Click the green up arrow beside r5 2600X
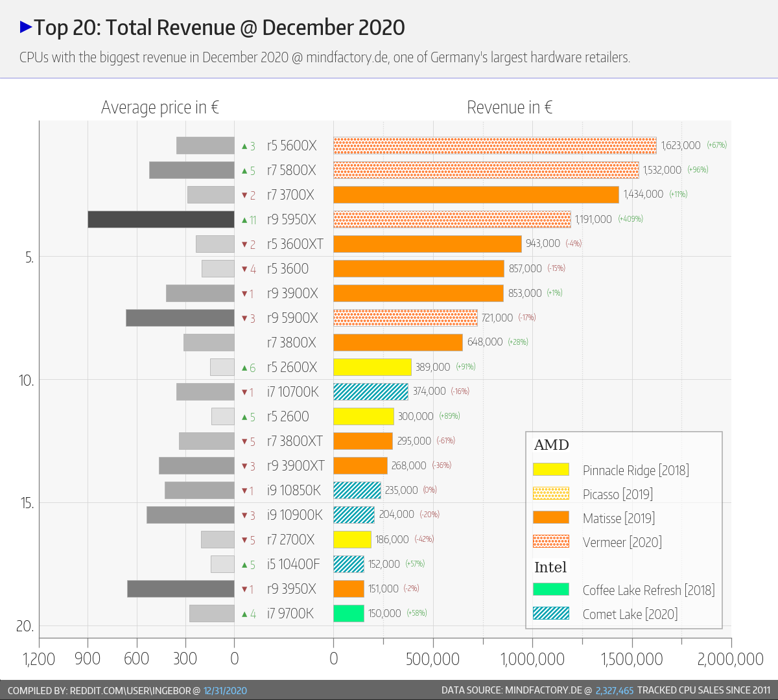The width and height of the screenshot is (778, 700). point(244,367)
